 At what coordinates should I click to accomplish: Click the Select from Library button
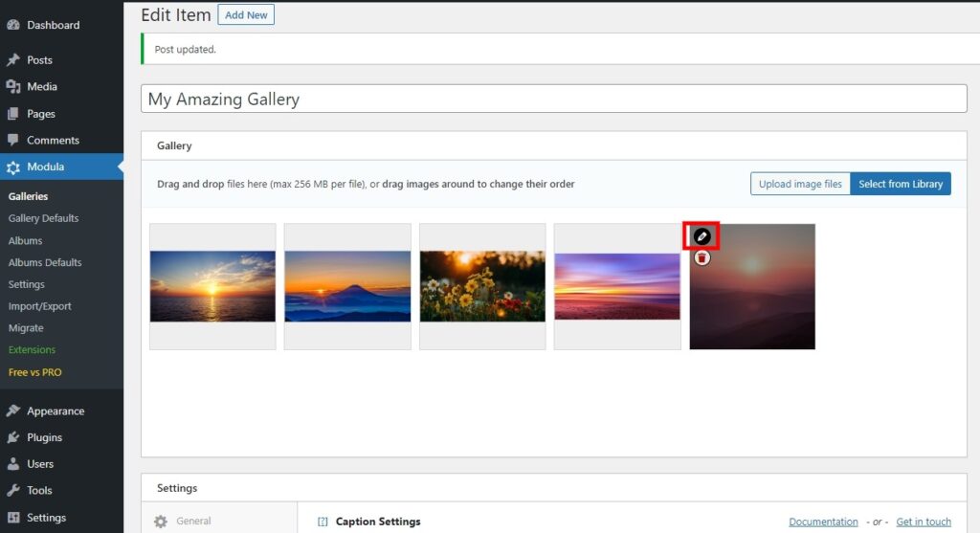[x=900, y=184]
